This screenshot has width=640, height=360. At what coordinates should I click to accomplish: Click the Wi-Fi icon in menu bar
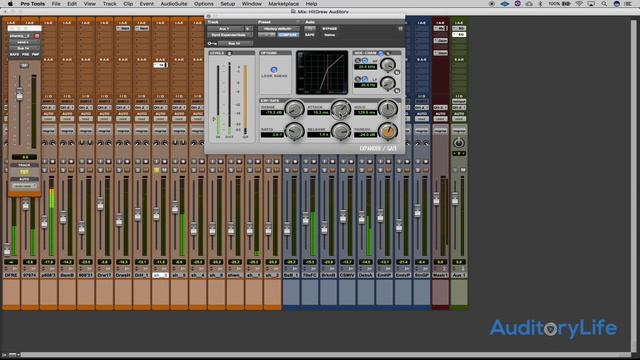(x=579, y=4)
